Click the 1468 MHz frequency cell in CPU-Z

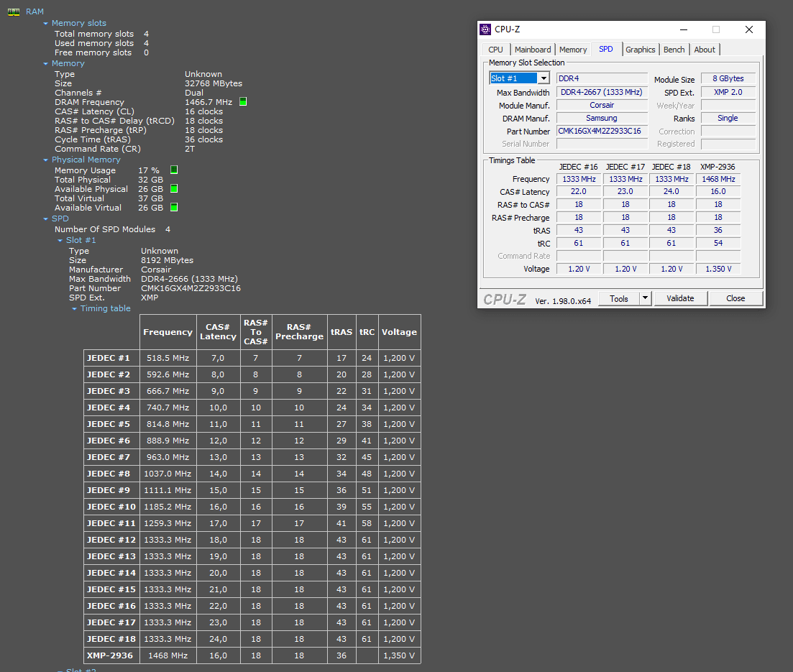[x=718, y=179]
